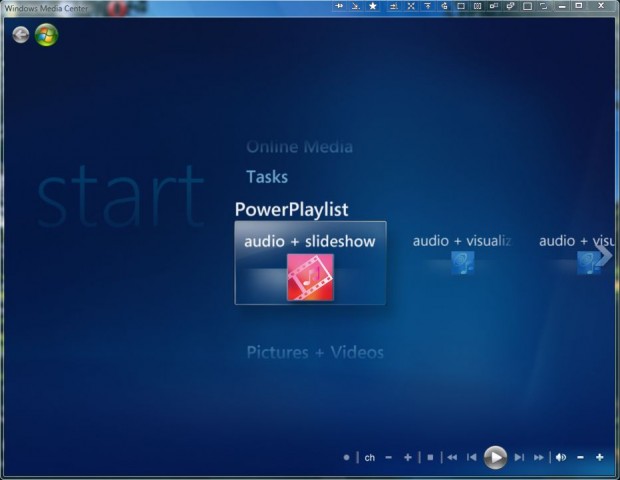The width and height of the screenshot is (620, 480).
Task: Increase volume with the plus button
Action: pos(600,457)
